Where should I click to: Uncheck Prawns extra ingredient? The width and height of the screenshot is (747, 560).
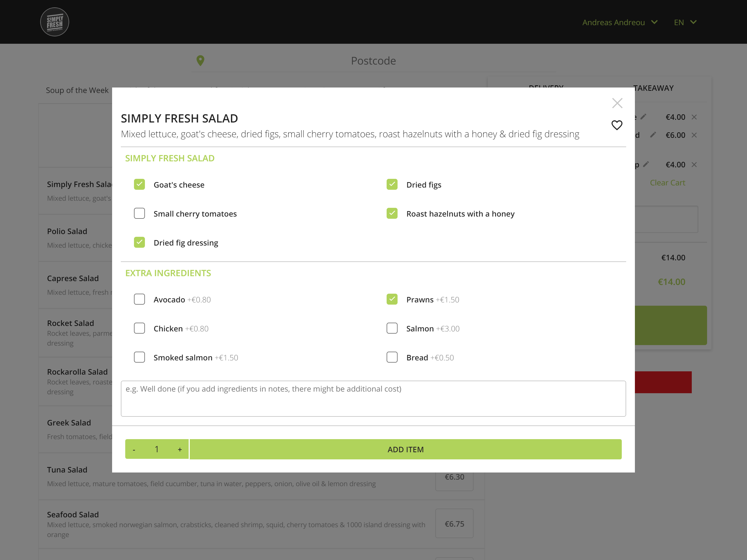pos(392,299)
